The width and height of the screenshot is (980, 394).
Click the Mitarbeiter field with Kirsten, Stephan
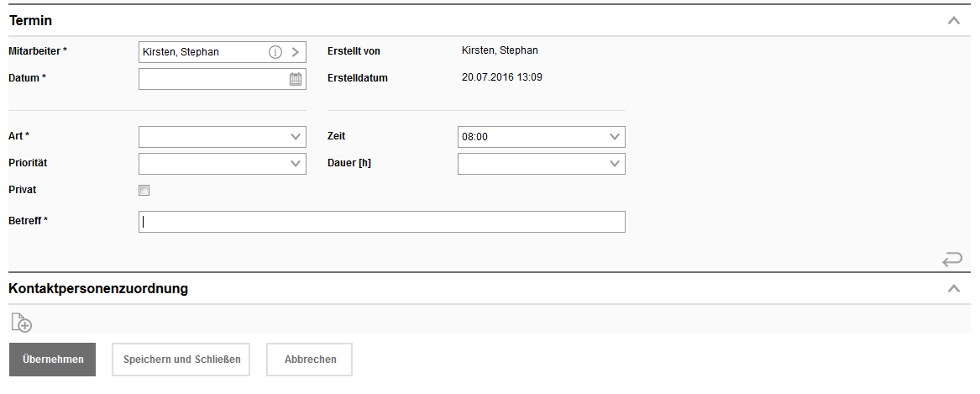[202, 52]
